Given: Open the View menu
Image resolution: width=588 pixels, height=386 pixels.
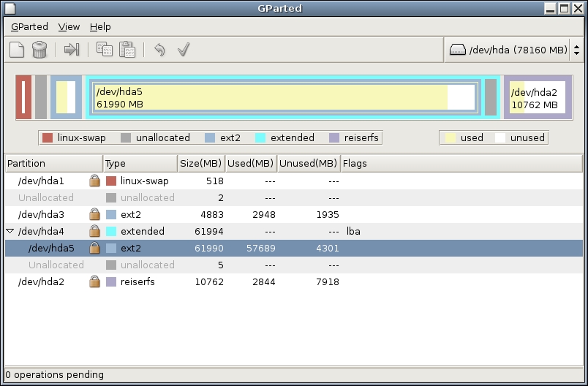Looking at the screenshot, I should pyautogui.click(x=69, y=26).
